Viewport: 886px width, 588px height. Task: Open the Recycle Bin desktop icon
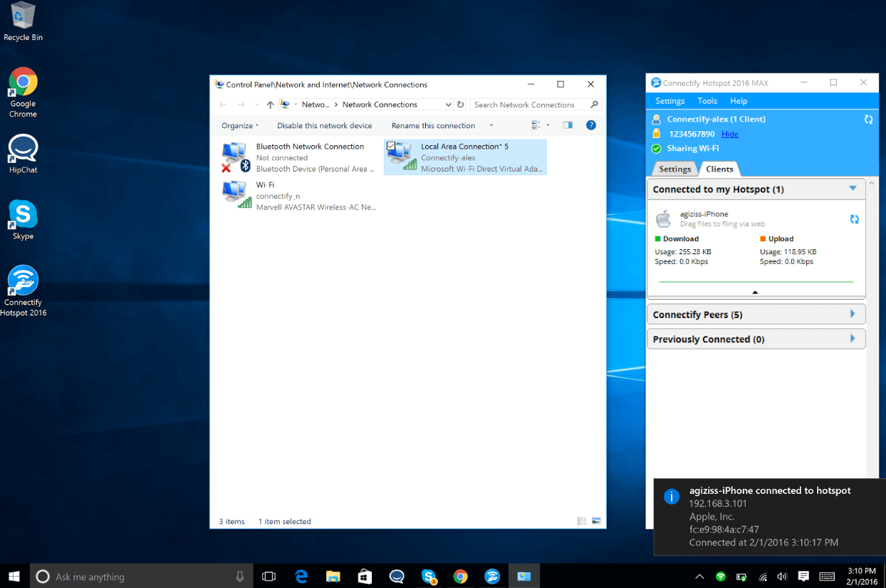[x=23, y=21]
